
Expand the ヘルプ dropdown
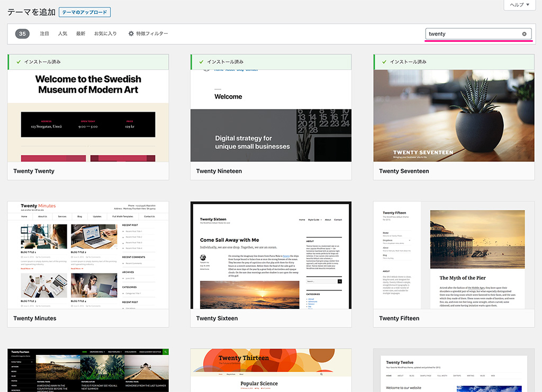[x=520, y=5]
